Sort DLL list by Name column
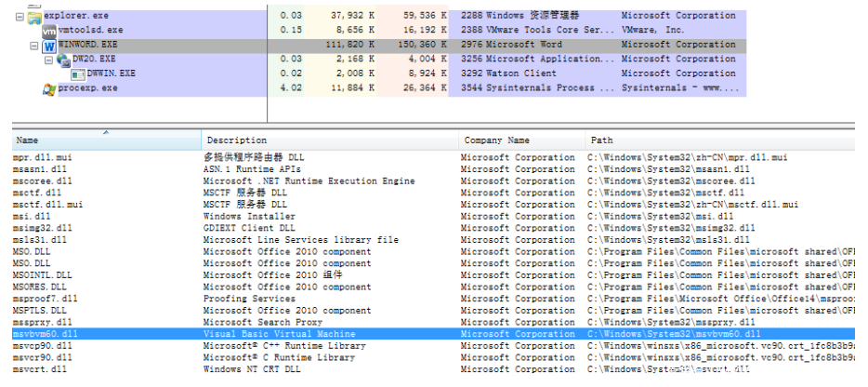This screenshot has height=387, width=868. (104, 140)
